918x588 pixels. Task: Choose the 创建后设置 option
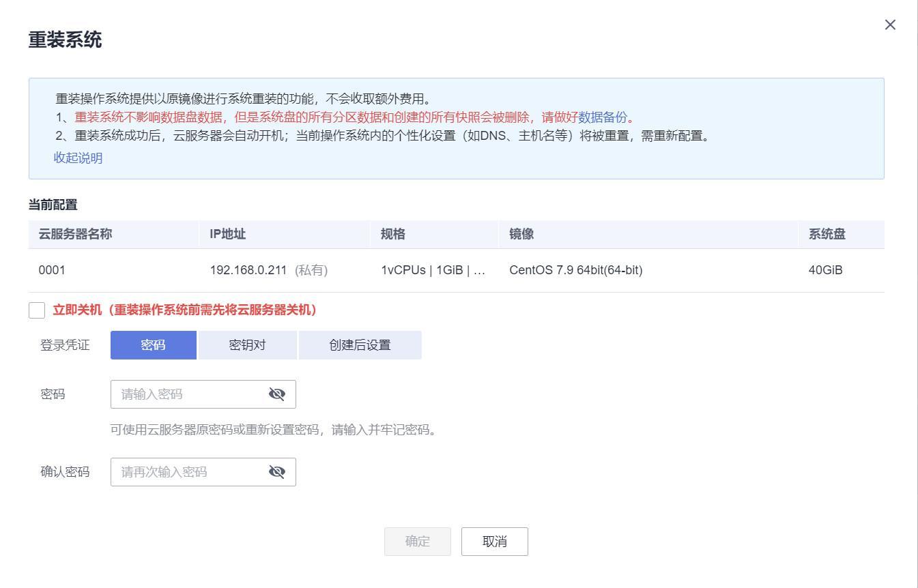[360, 345]
